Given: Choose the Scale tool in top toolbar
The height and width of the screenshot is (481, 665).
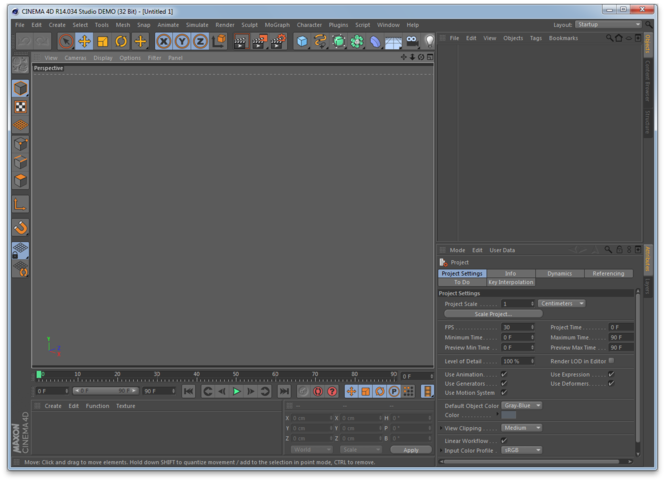Looking at the screenshot, I should [103, 41].
